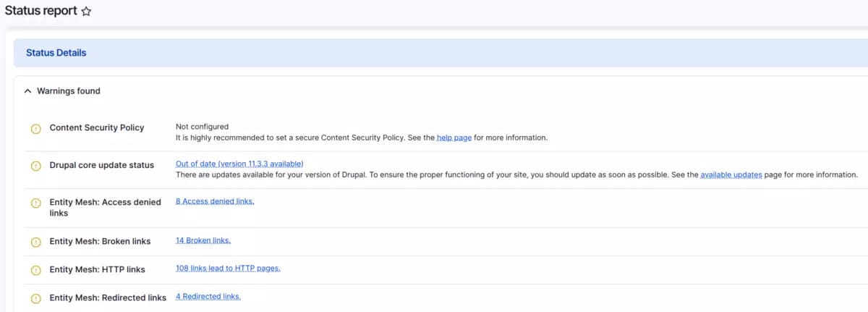Click the 'Not configured' status text
868x312 pixels.
tap(202, 127)
